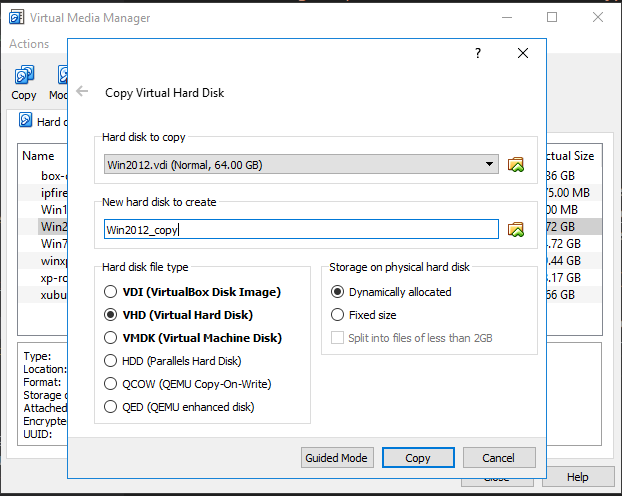Maximize the Virtual Media Manager window
The height and width of the screenshot is (496, 622).
tap(552, 17)
